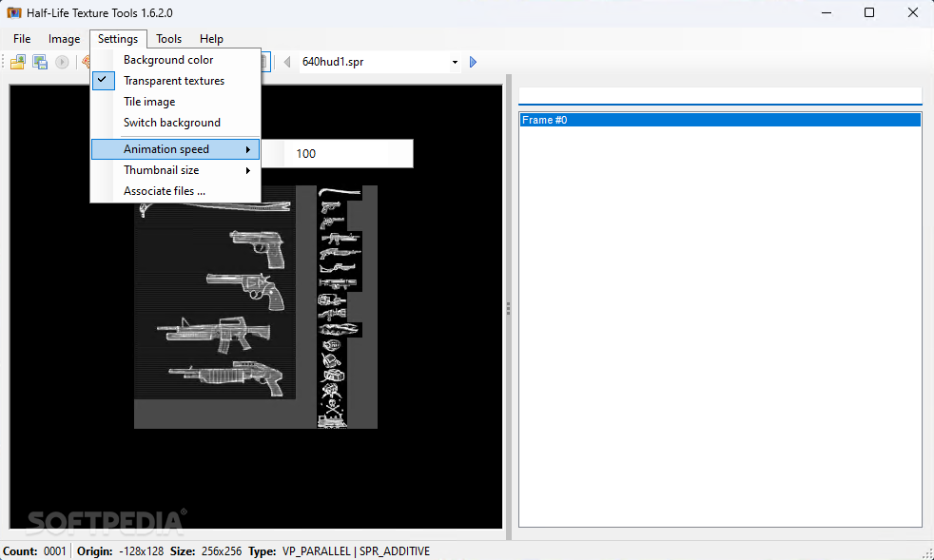Open the Tools menu
This screenshot has height=560, width=934.
168,39
